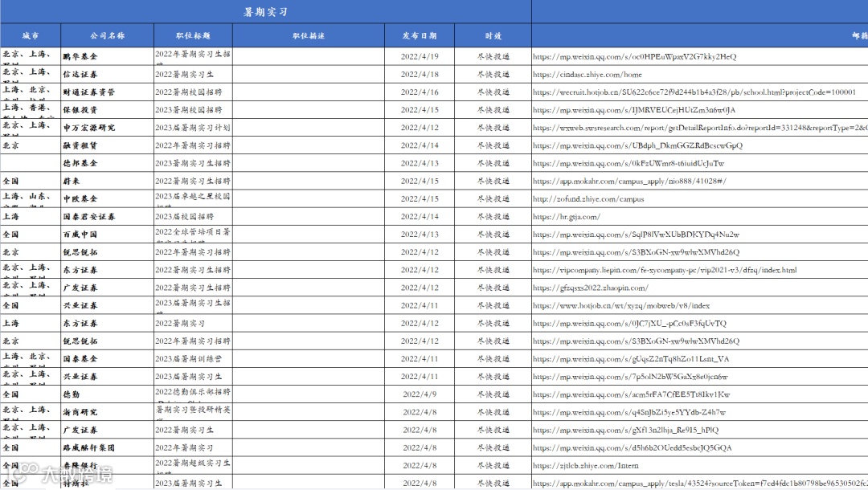Open the 浙商研究 row's weixin link
The height and width of the screenshot is (490, 868).
tap(629, 412)
